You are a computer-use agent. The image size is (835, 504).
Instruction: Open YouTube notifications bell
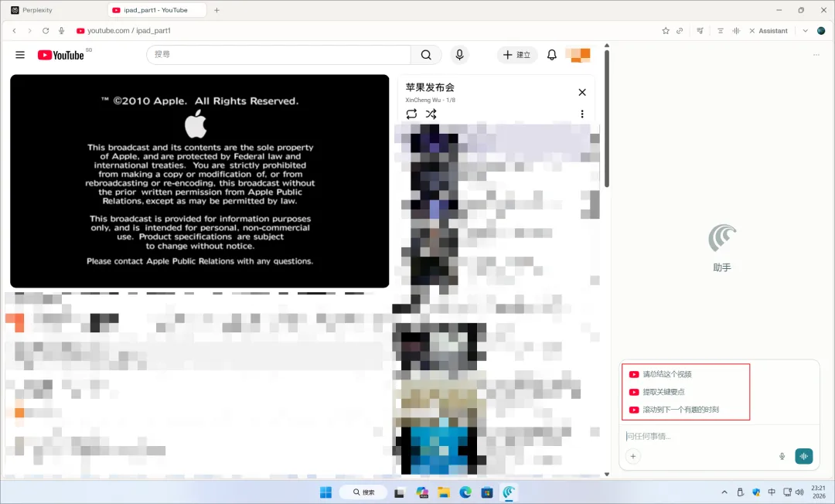pyautogui.click(x=552, y=55)
